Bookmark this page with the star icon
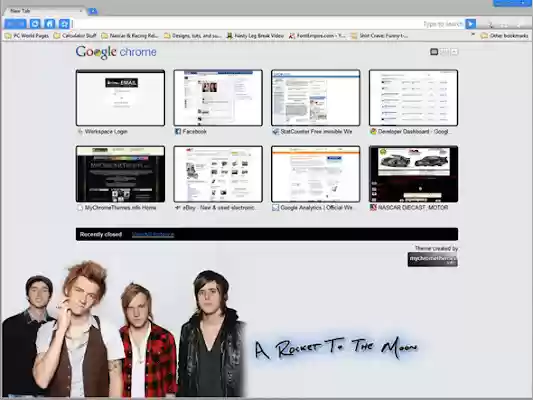The width and height of the screenshot is (533, 400). (x=64, y=24)
